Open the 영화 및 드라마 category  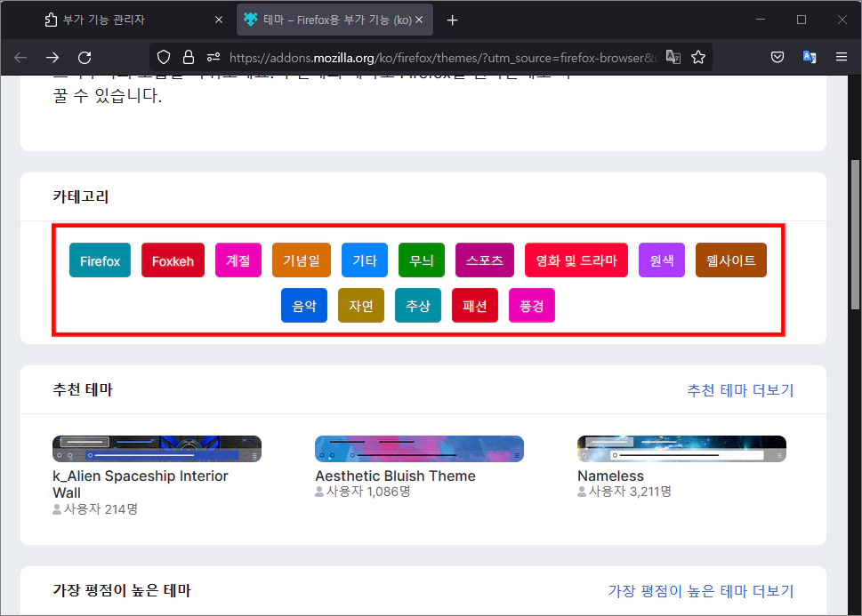(x=576, y=260)
